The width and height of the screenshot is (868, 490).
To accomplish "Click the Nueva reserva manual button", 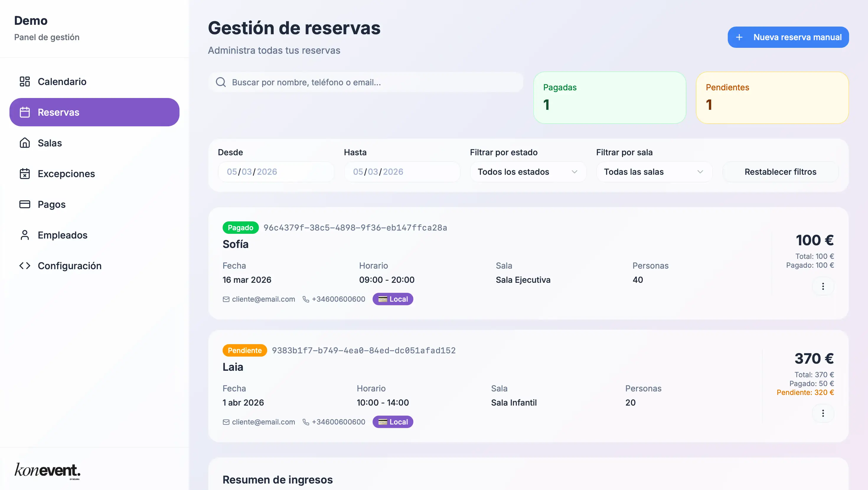I will point(788,37).
